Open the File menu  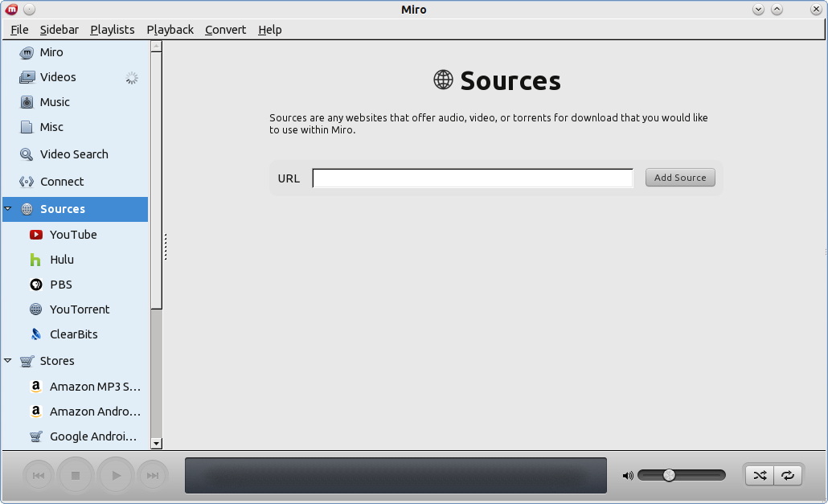point(19,30)
